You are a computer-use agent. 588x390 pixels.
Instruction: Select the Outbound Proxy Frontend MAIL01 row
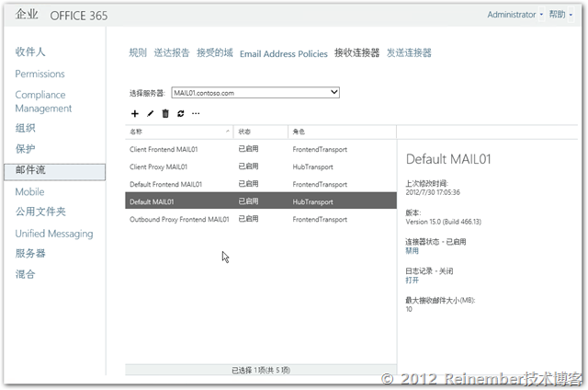tap(261, 219)
